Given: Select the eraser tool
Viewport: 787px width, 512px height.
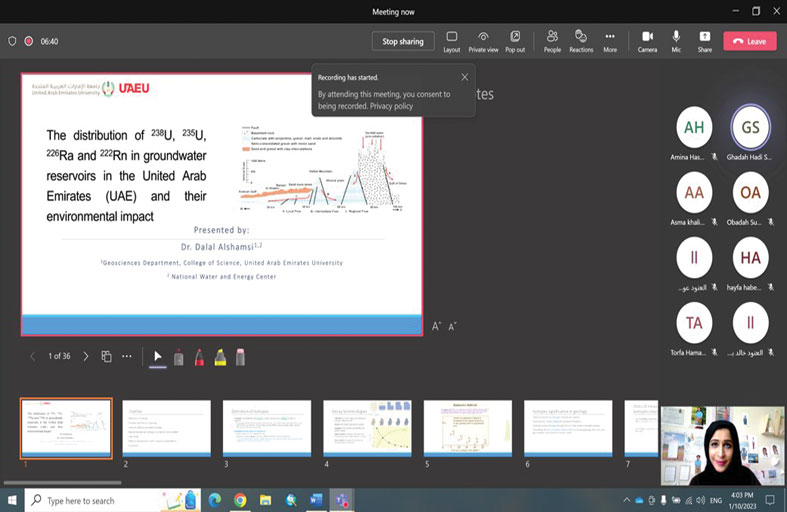Looking at the screenshot, I should click(x=240, y=357).
